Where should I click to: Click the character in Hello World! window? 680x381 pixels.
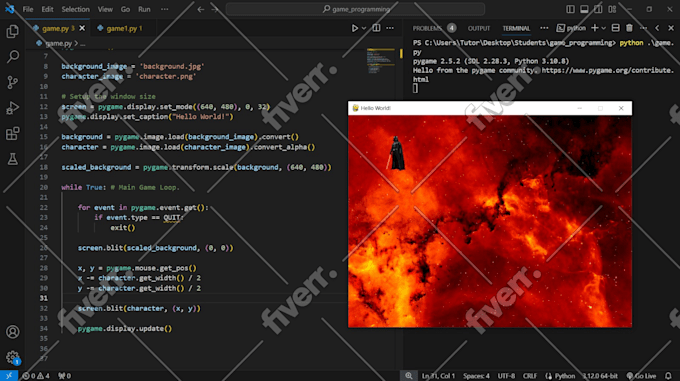tap(396, 153)
